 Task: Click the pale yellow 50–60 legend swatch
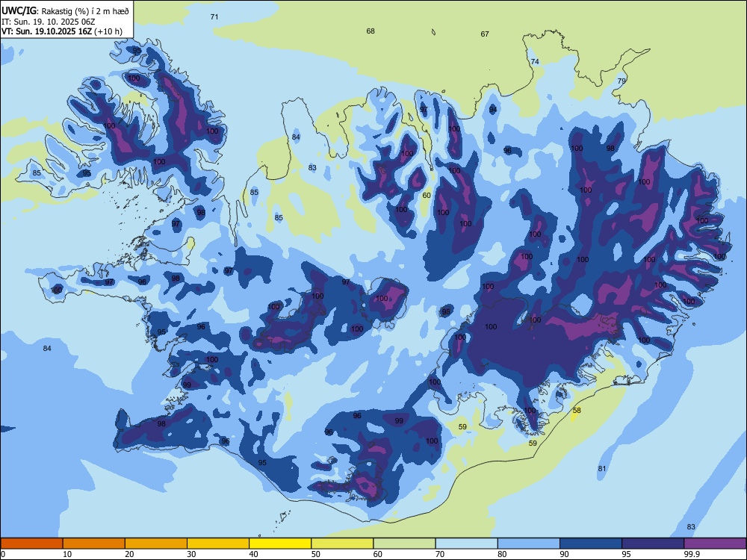pos(343,544)
